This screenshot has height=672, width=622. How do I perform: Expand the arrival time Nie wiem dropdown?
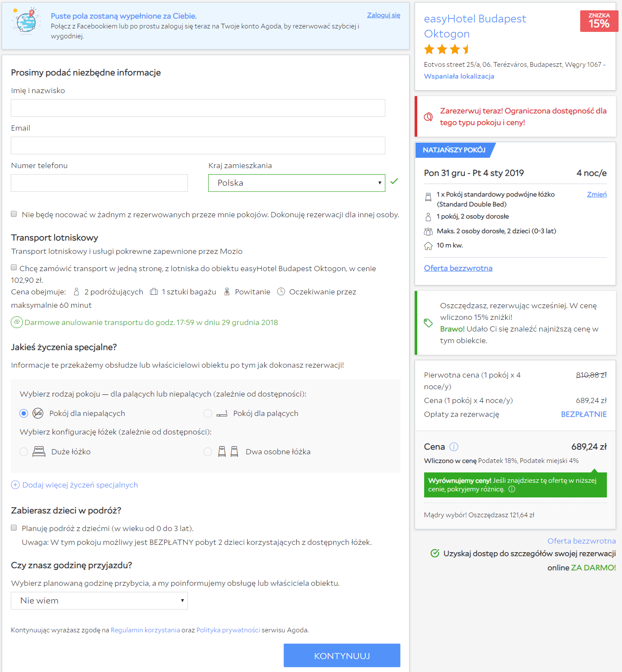tap(99, 600)
